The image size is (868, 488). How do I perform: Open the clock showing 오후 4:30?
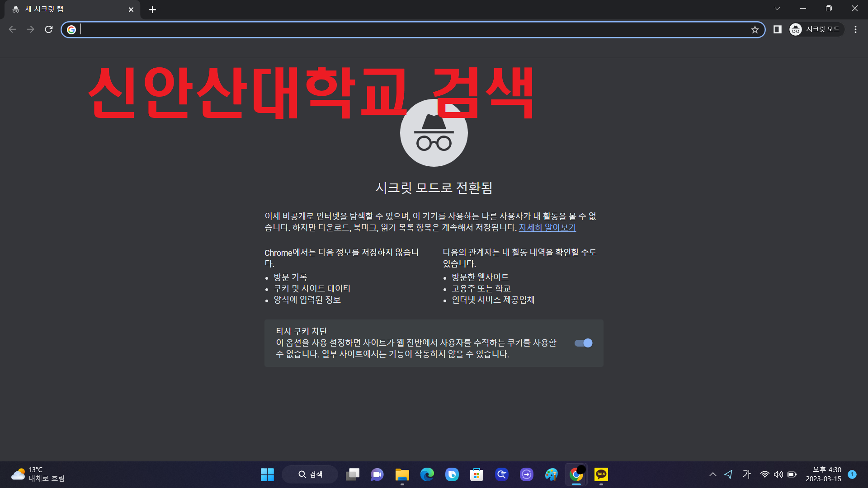point(823,474)
